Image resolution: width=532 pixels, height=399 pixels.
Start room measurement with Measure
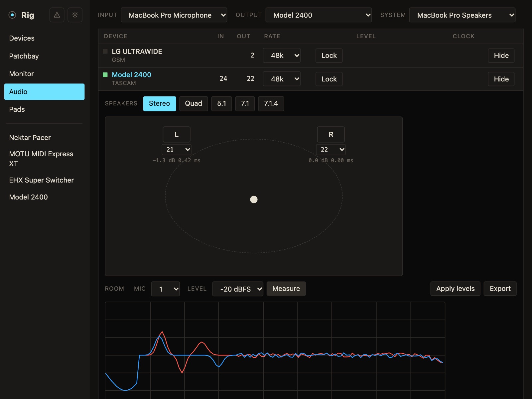[x=286, y=289]
